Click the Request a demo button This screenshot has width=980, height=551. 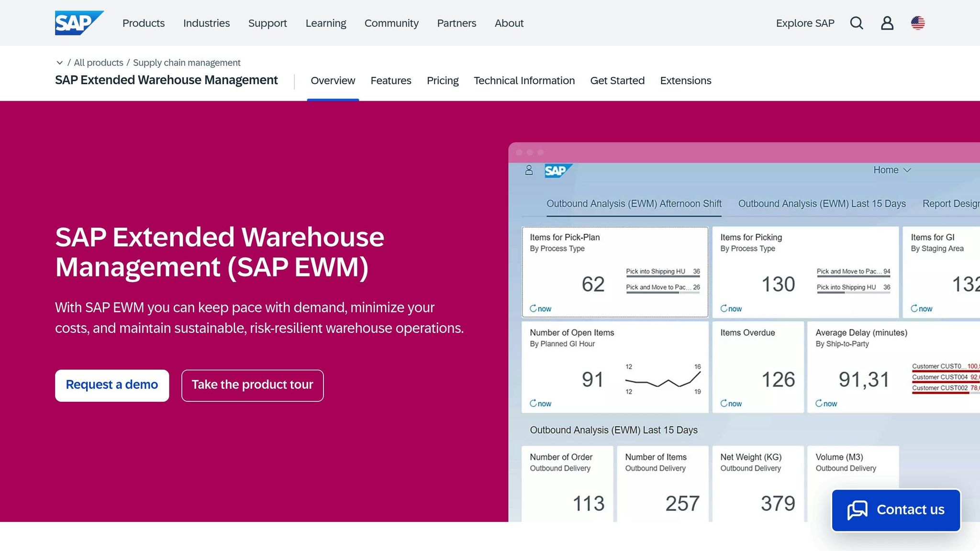pyautogui.click(x=112, y=385)
